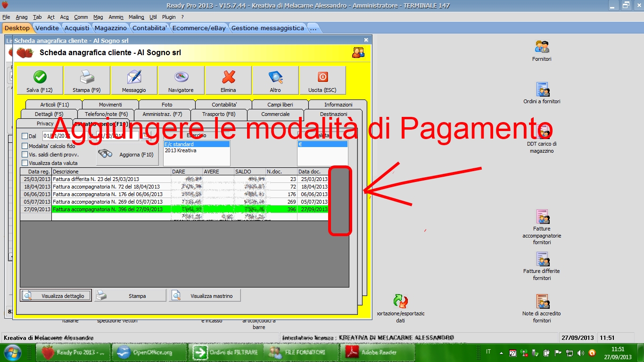Open the Ordini a fornitori shortcut

click(542, 93)
